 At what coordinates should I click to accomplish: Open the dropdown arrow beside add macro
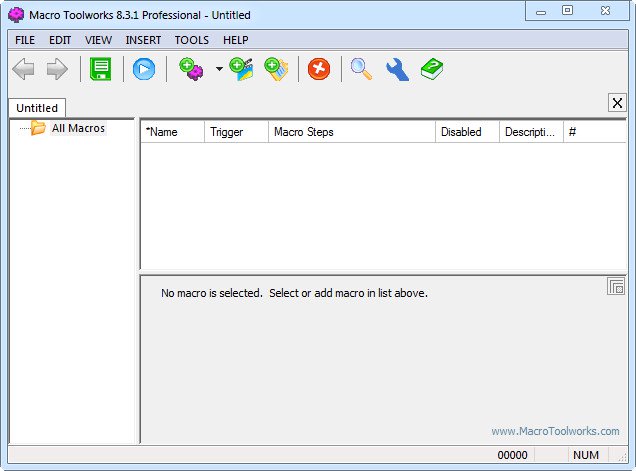pyautogui.click(x=219, y=69)
